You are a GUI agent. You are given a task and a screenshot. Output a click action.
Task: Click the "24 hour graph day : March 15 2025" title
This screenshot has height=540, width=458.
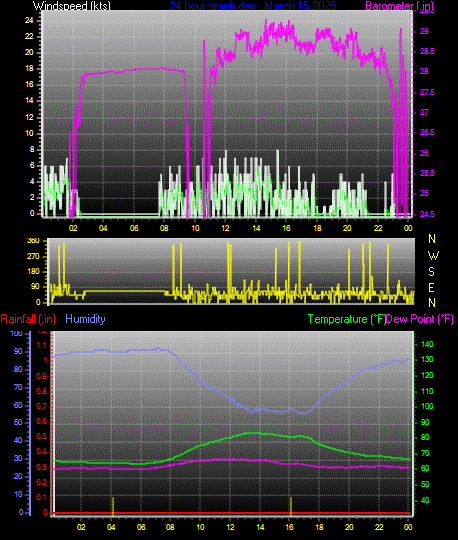click(x=253, y=6)
